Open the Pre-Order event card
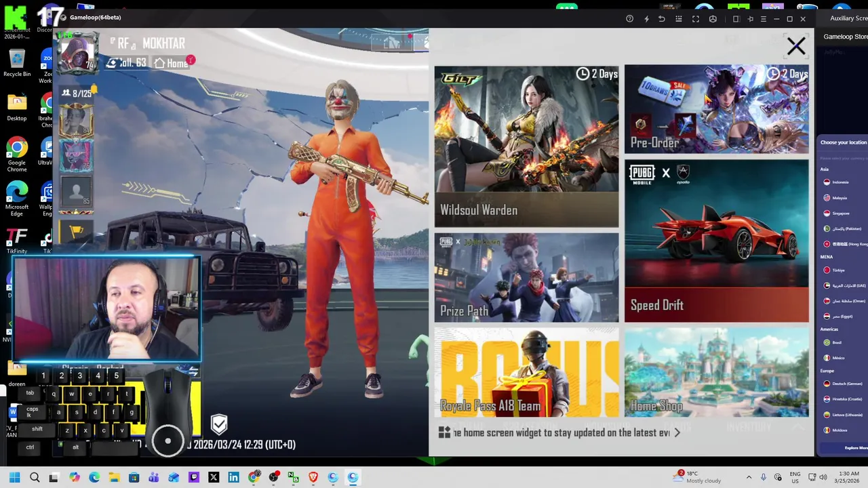This screenshot has width=868, height=488. coord(716,109)
